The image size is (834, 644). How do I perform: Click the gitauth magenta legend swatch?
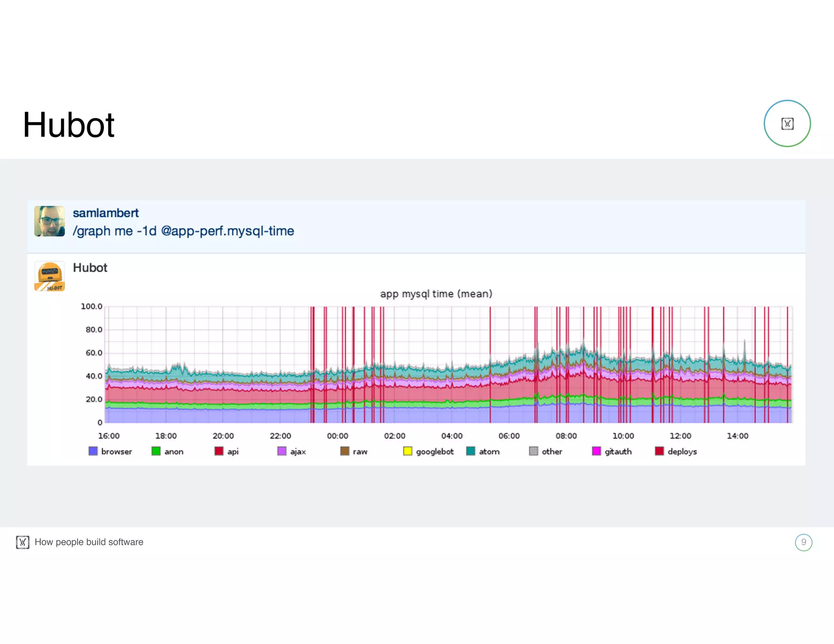[597, 451]
